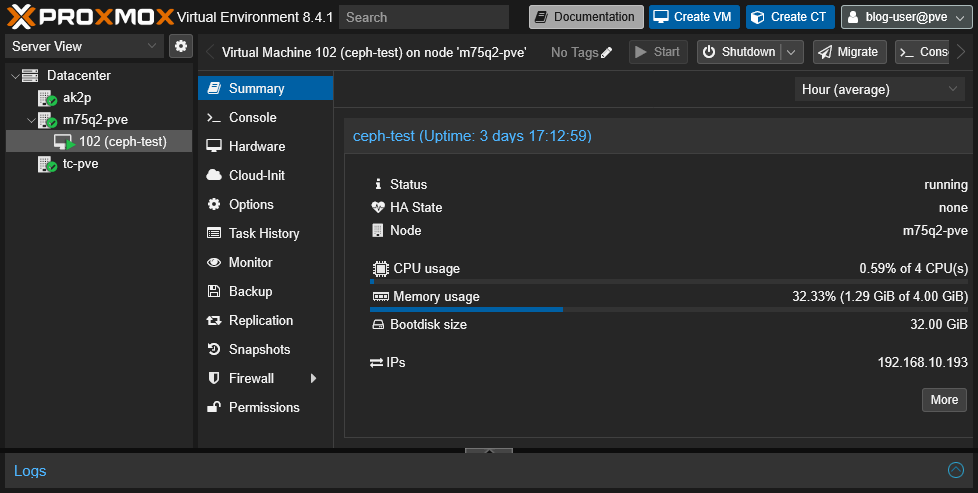Click the CPU usage chip icon
This screenshot has height=493, width=978.
click(x=380, y=268)
